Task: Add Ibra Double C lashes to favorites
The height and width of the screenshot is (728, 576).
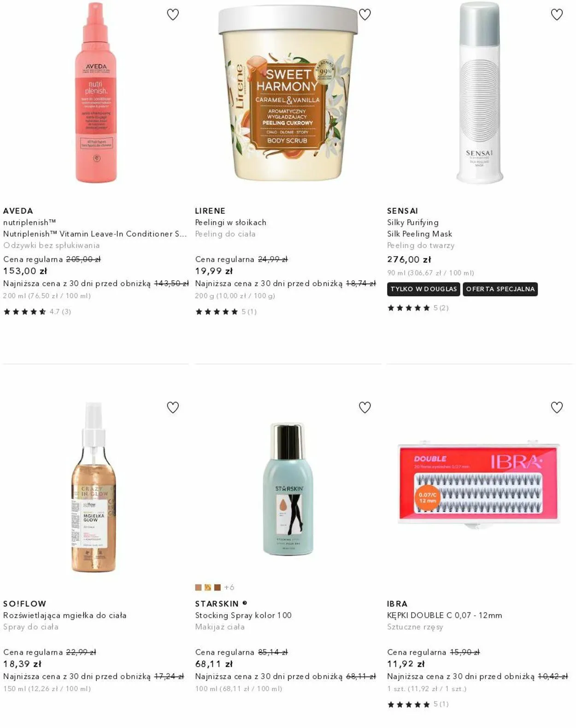Action: [x=557, y=407]
